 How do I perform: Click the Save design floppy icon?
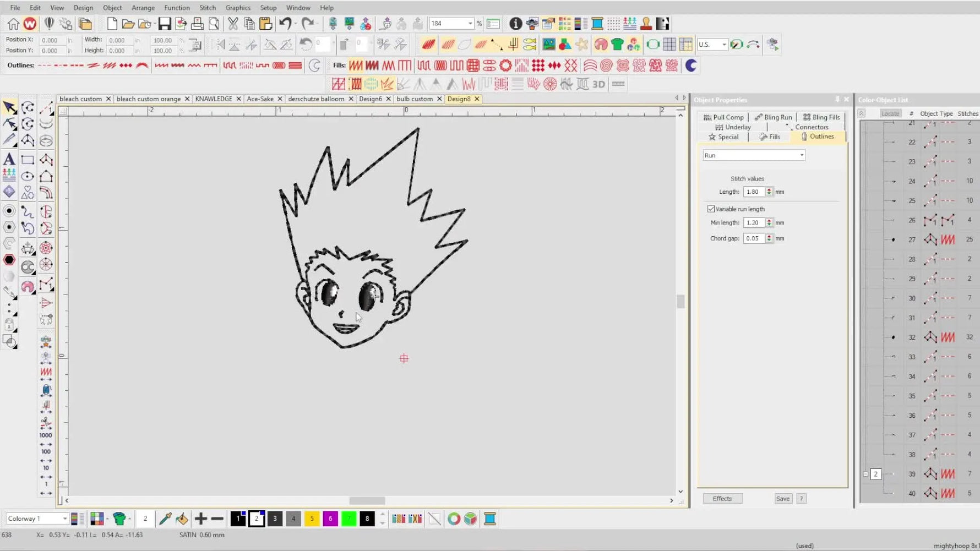(164, 24)
